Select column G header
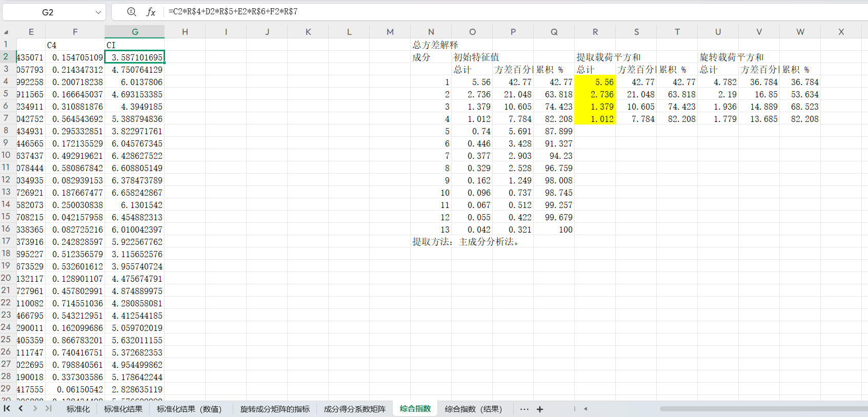Screen dimensions: 868x417 135,32
